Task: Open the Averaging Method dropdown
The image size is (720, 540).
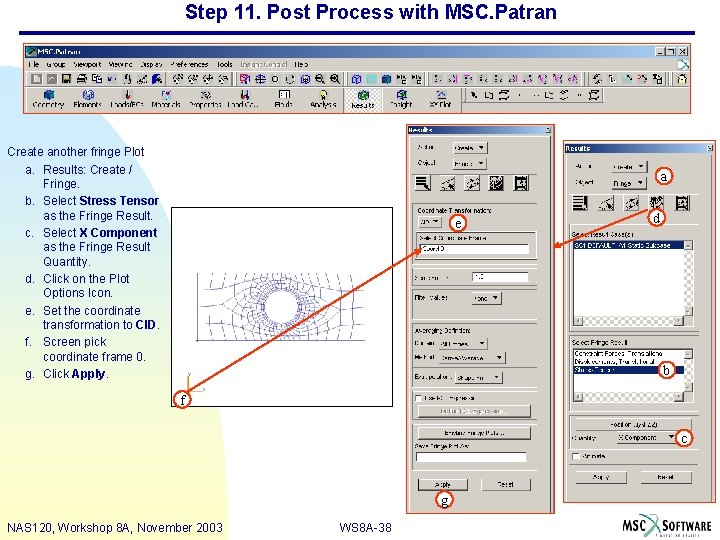Action: point(472,358)
